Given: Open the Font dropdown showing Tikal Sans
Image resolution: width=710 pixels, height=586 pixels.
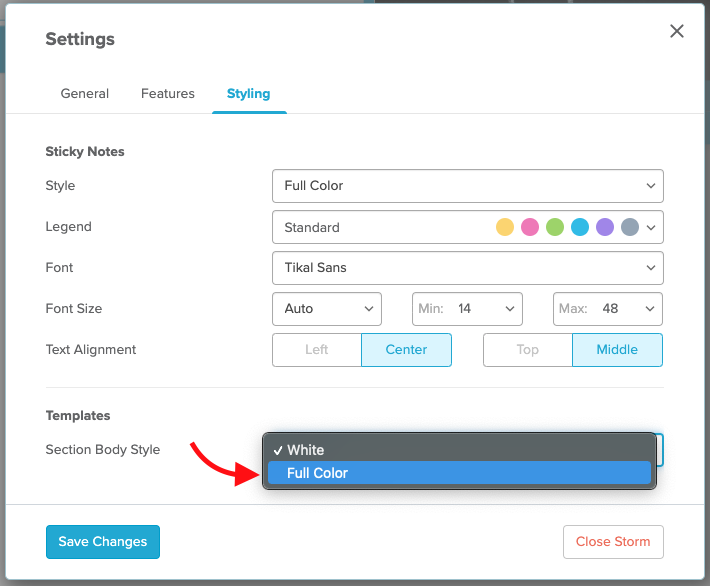Looking at the screenshot, I should [x=468, y=268].
